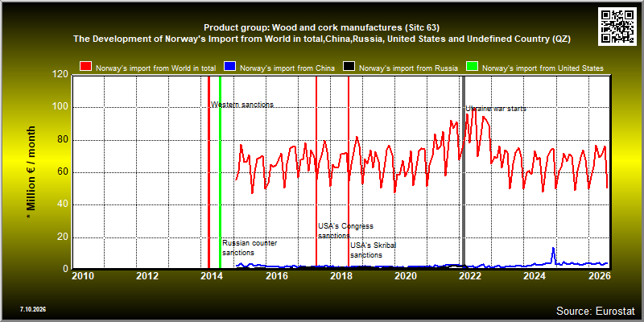The height and width of the screenshot is (322, 644).
Task: Click the 'Russian counter sanctions' annotation label
Action: click(250, 248)
